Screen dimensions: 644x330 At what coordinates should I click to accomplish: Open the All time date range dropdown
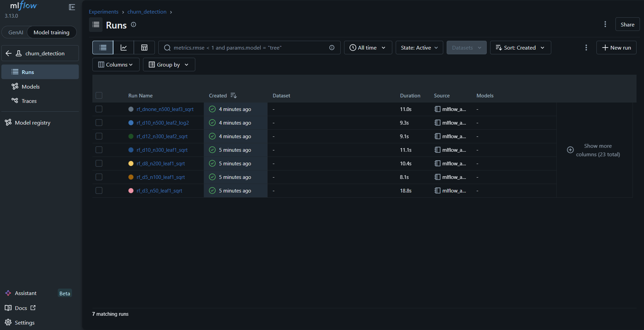click(368, 48)
